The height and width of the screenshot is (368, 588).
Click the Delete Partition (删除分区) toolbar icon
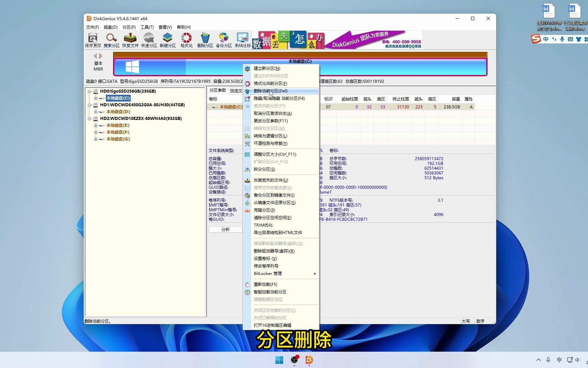click(205, 40)
